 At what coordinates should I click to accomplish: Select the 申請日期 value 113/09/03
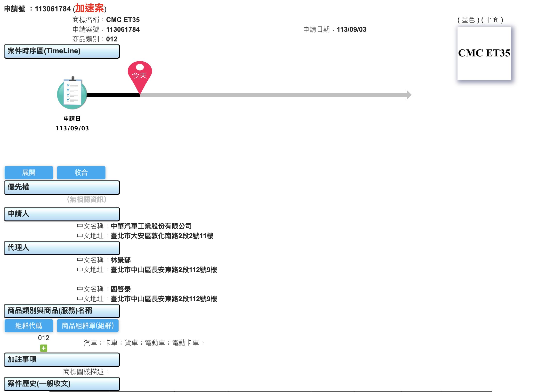(352, 29)
